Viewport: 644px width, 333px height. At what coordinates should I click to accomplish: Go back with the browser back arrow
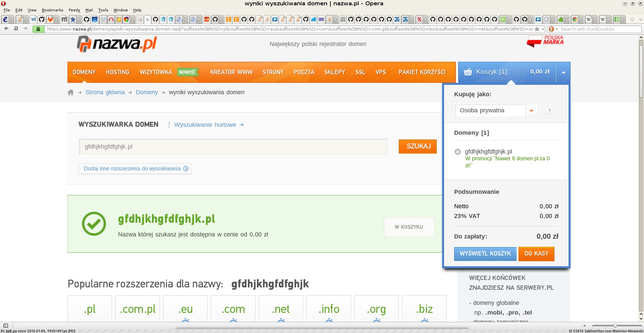pyautogui.click(x=6, y=29)
